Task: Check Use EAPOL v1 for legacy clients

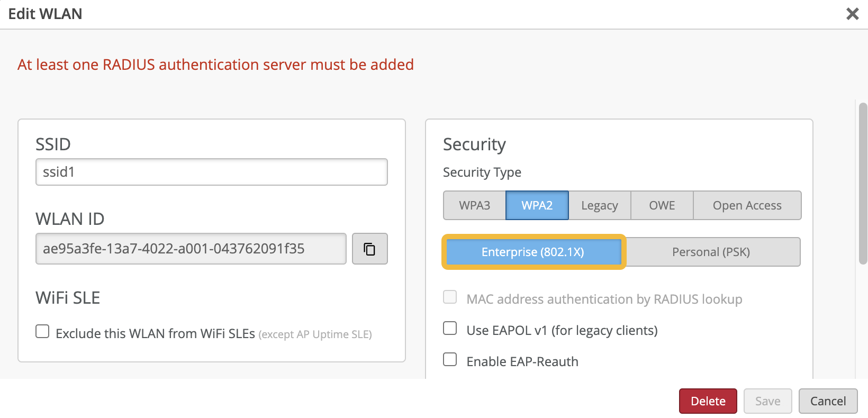Action: 450,329
